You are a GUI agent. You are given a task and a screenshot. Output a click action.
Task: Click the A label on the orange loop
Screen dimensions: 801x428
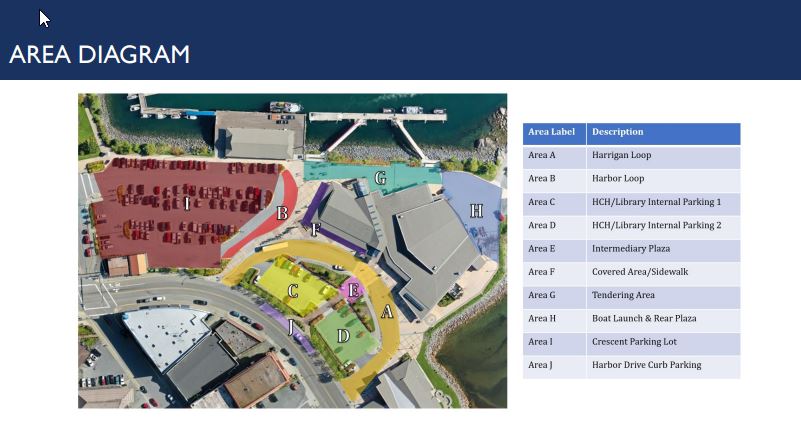[x=387, y=311]
